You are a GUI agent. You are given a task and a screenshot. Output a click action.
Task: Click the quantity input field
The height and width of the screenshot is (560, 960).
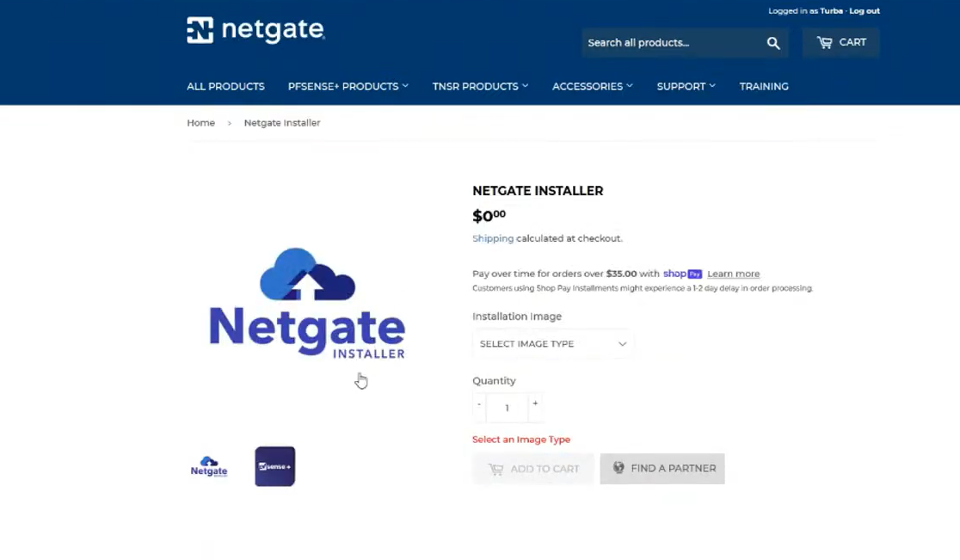coord(507,408)
